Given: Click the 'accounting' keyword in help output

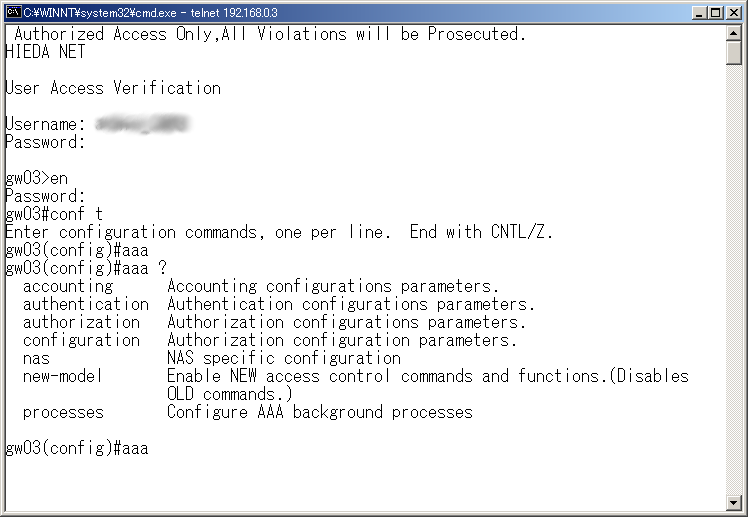Looking at the screenshot, I should pos(67,286).
